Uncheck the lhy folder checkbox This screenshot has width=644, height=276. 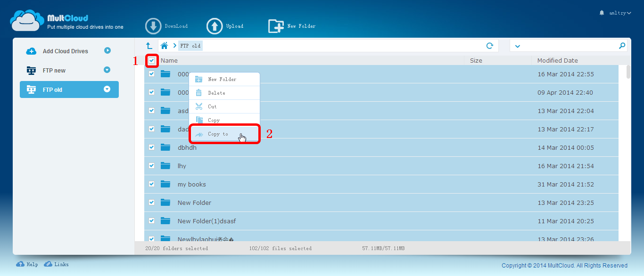(152, 166)
